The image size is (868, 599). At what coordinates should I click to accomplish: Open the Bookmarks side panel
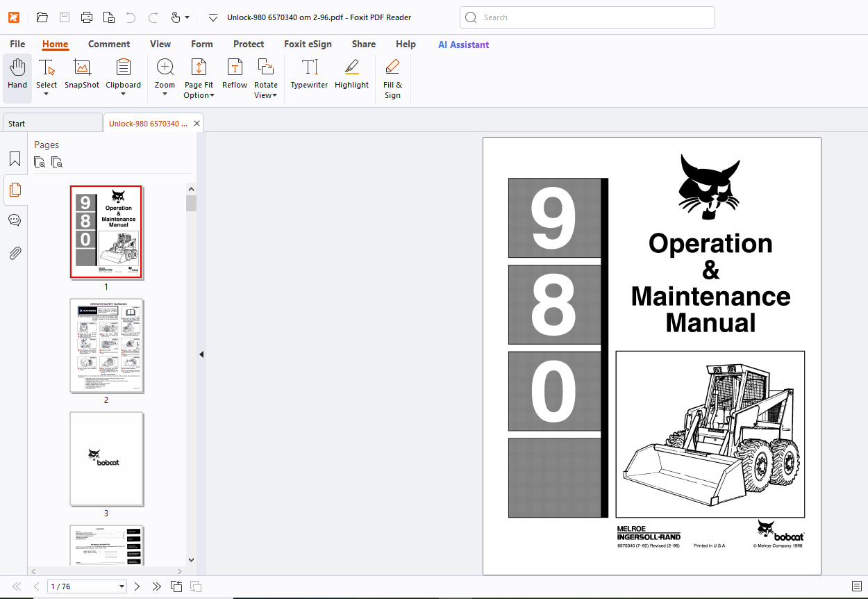pyautogui.click(x=15, y=159)
